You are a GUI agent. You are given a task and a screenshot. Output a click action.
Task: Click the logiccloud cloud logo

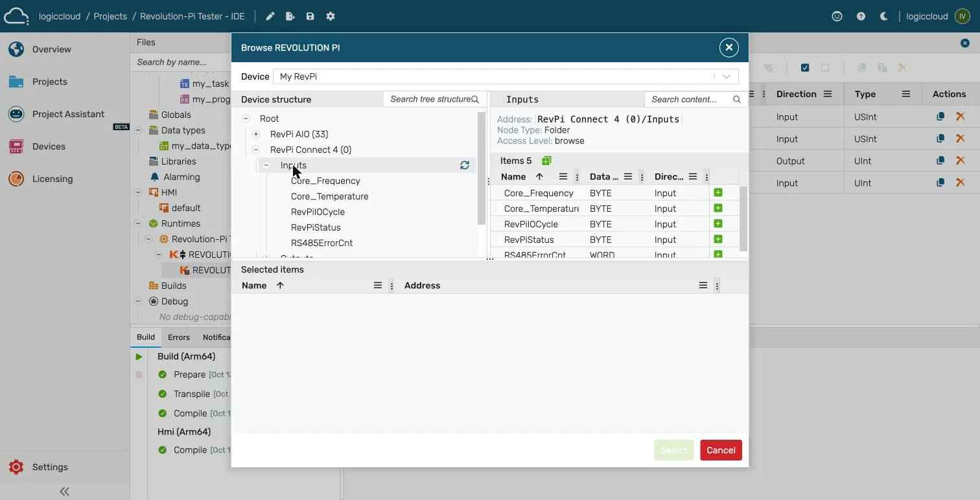coord(16,16)
